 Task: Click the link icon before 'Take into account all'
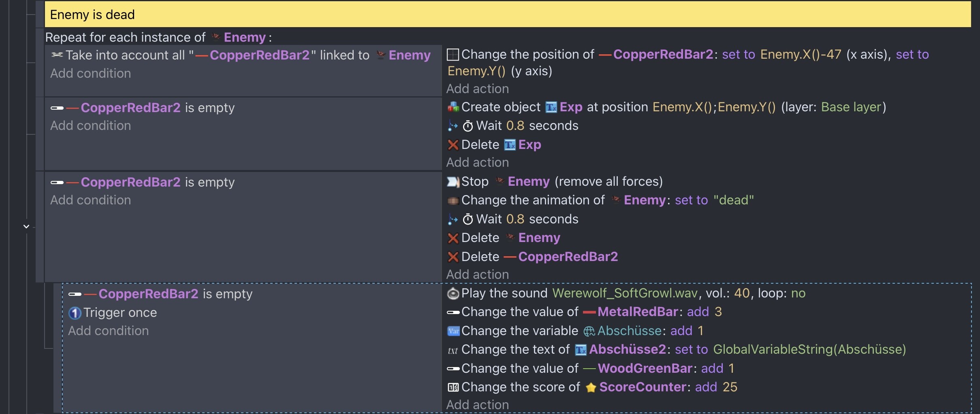pos(57,55)
